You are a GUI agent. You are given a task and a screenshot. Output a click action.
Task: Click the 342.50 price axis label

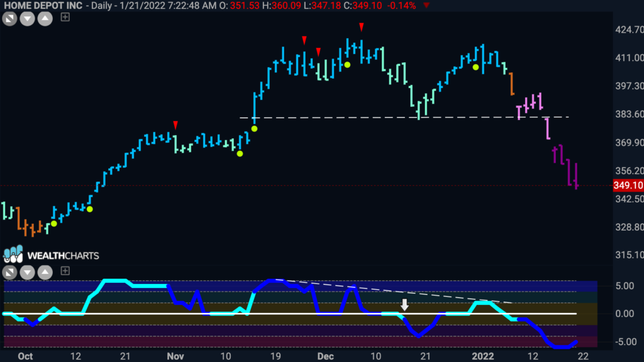[x=629, y=199]
